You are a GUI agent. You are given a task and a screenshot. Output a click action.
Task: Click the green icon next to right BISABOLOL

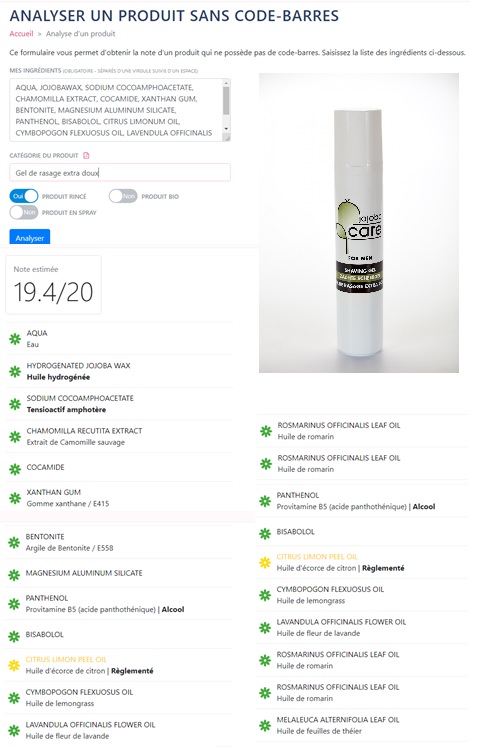265,533
